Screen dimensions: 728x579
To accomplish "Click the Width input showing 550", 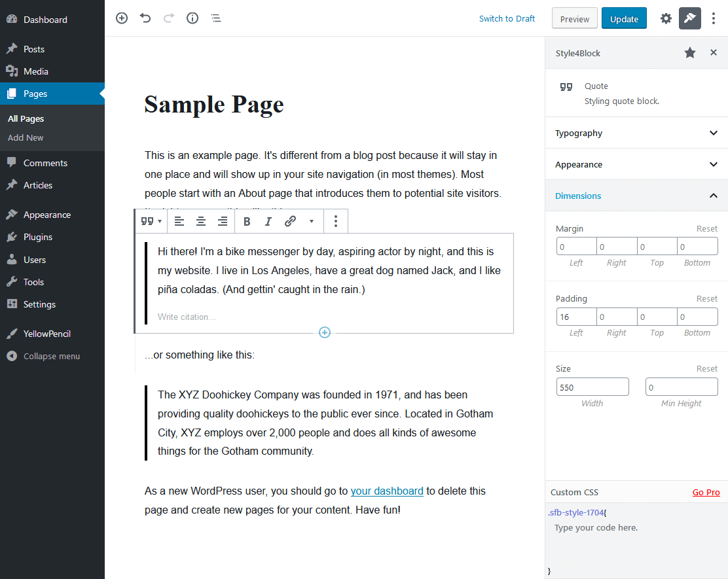I will click(x=592, y=387).
